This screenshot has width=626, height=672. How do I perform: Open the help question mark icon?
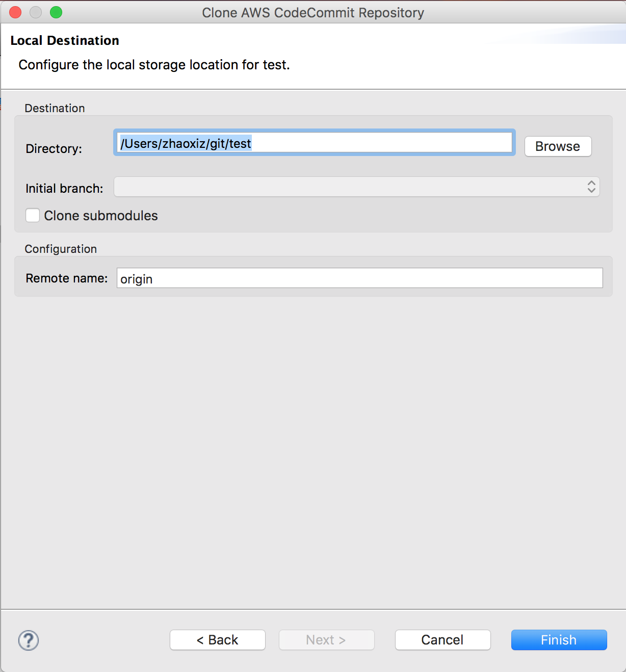pos(29,640)
